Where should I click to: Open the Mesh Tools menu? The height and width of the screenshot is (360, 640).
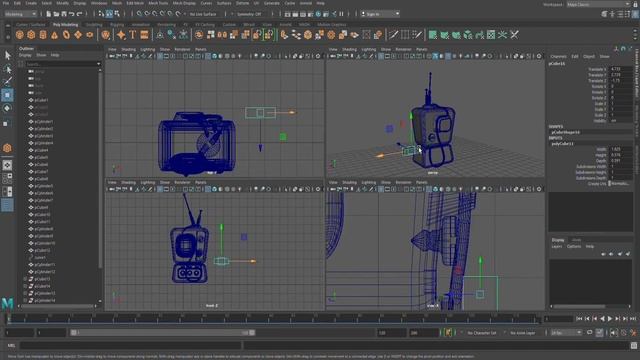pos(158,3)
